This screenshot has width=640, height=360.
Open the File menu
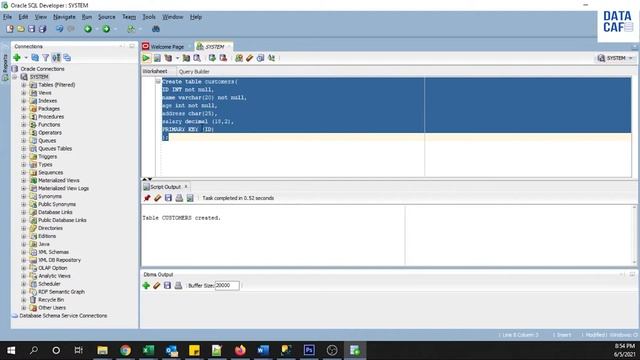point(7,17)
